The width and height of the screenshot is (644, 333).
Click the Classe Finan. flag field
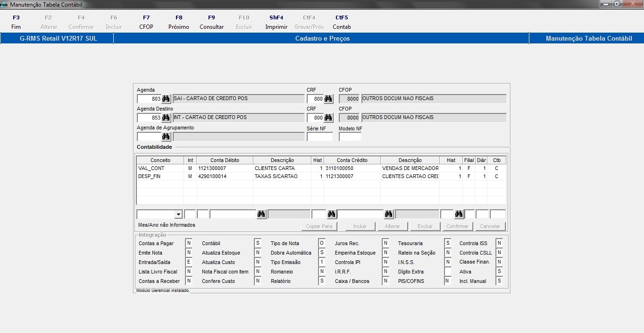[499, 262]
